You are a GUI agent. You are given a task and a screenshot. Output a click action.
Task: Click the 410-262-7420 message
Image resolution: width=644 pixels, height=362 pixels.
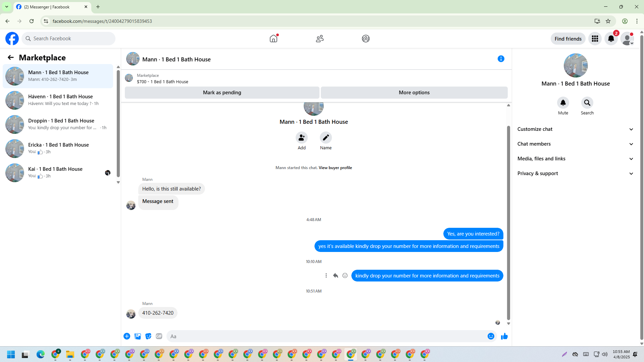pyautogui.click(x=158, y=313)
